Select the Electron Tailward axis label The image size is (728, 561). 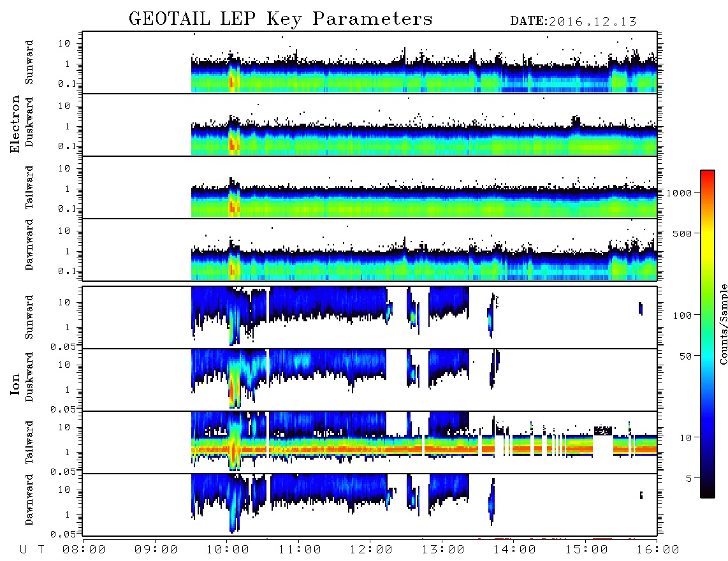pyautogui.click(x=29, y=187)
